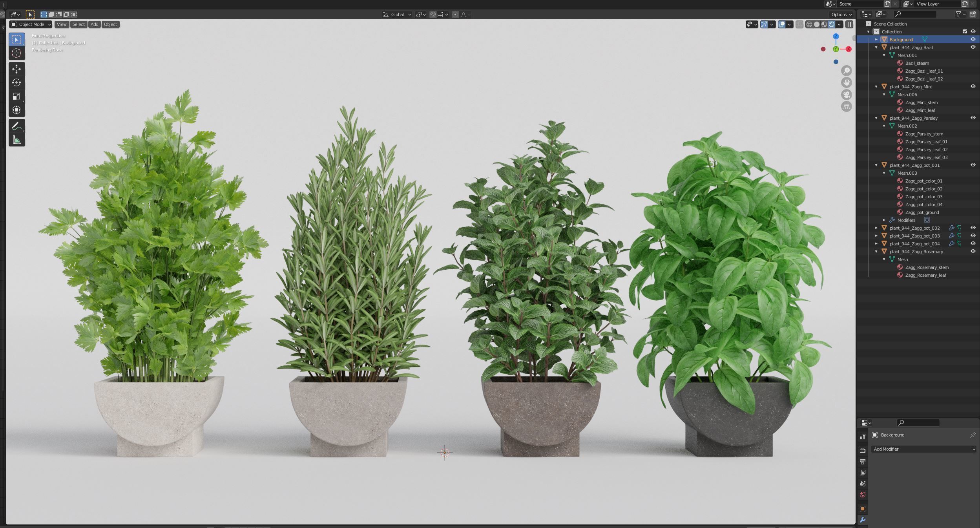The width and height of the screenshot is (980, 528).
Task: Toggle snapping magnet button
Action: 433,15
